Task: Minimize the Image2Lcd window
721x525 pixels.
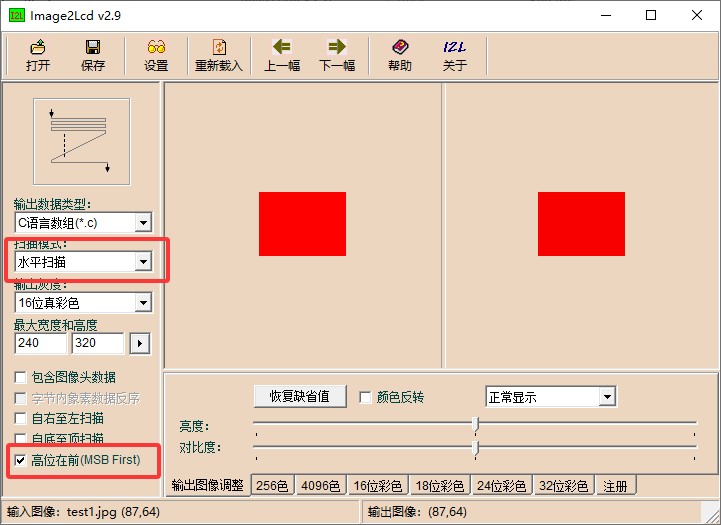Action: 607,15
